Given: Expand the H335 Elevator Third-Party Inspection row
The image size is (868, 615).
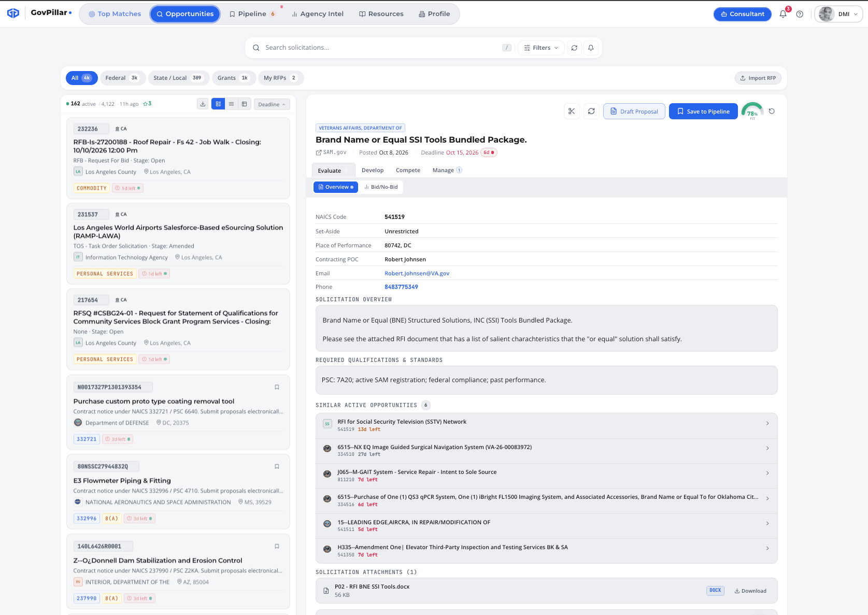Looking at the screenshot, I should (x=546, y=551).
